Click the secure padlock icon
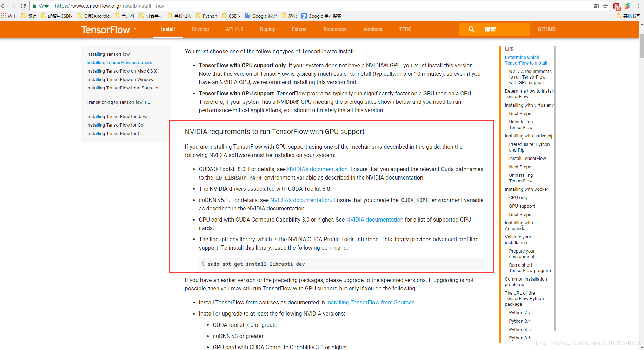644x350 pixels. [x=34, y=6]
